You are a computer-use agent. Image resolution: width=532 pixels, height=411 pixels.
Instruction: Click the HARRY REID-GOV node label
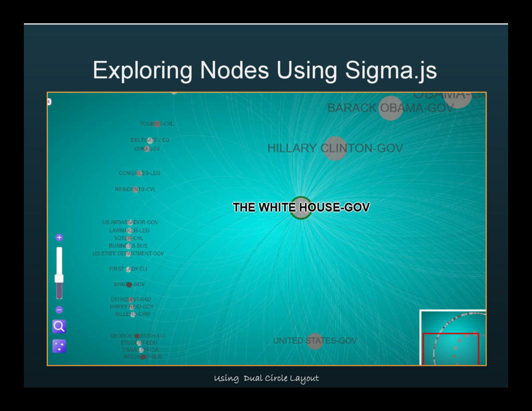(131, 307)
